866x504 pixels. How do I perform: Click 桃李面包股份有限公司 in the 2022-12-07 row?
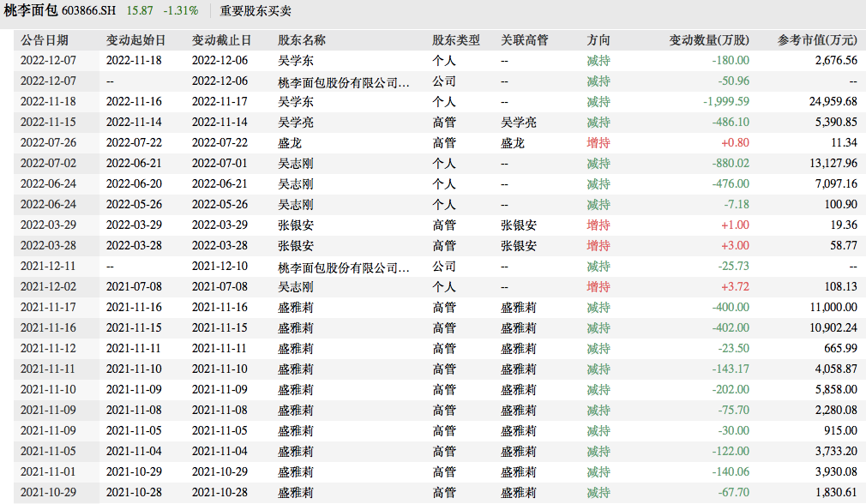[x=344, y=81]
